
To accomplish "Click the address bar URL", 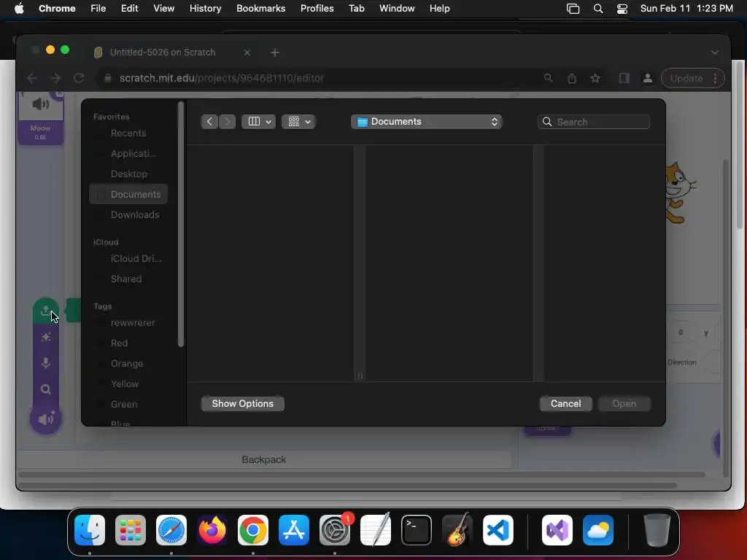I will [221, 78].
